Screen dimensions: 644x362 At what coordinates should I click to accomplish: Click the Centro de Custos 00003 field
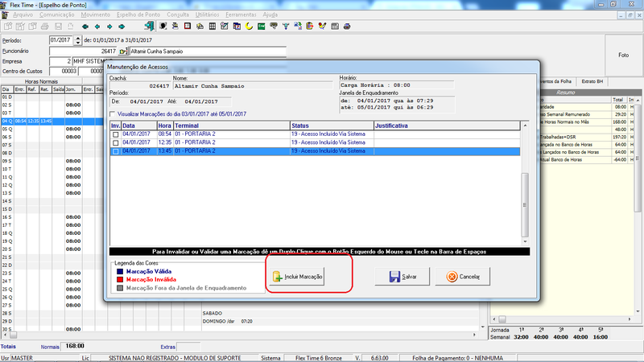(64, 72)
